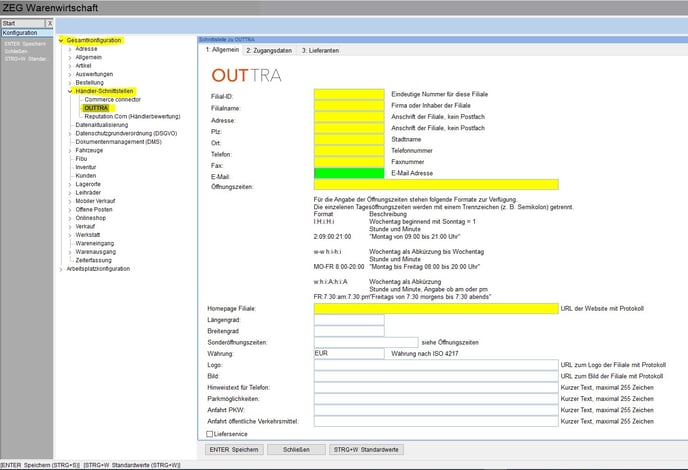This screenshot has height=470, width=688.
Task: Click ENTER Speichern in left sidebar
Action: tap(25, 44)
